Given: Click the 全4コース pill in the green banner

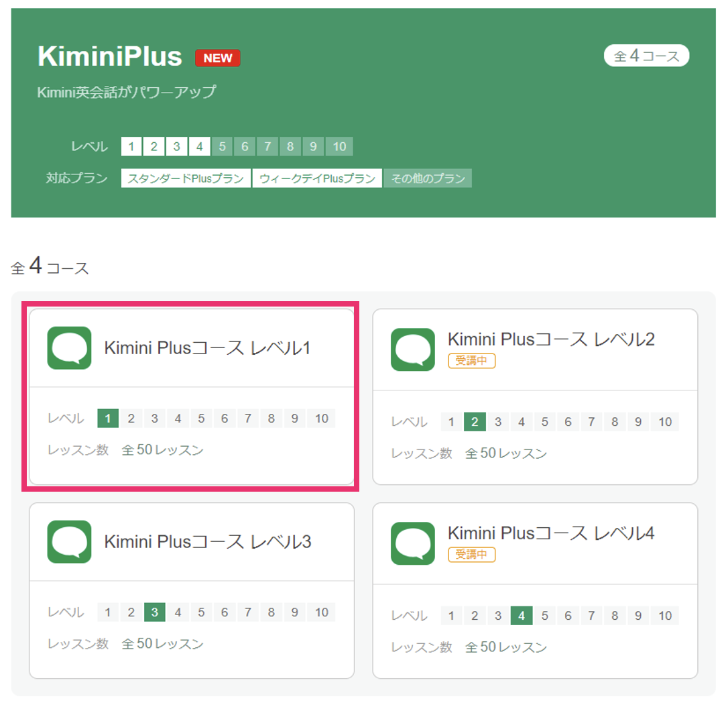Looking at the screenshot, I should coord(646,56).
